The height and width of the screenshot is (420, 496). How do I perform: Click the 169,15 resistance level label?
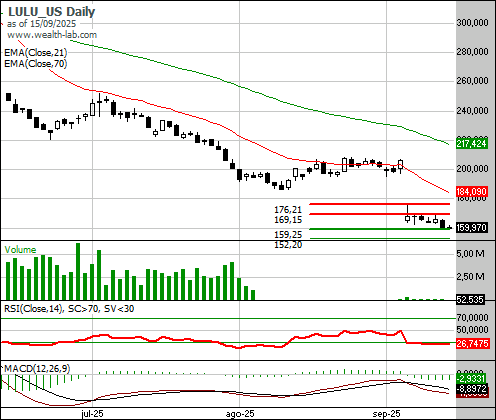pyautogui.click(x=288, y=220)
